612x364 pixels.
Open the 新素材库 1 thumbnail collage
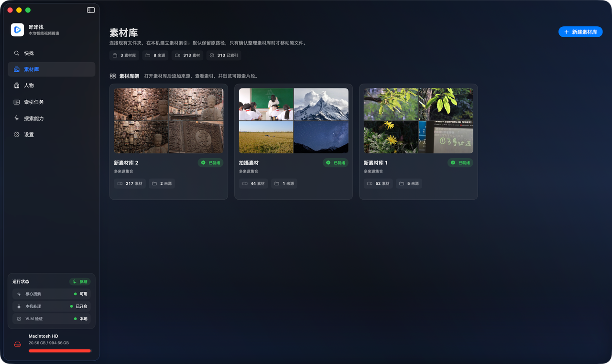(x=418, y=120)
